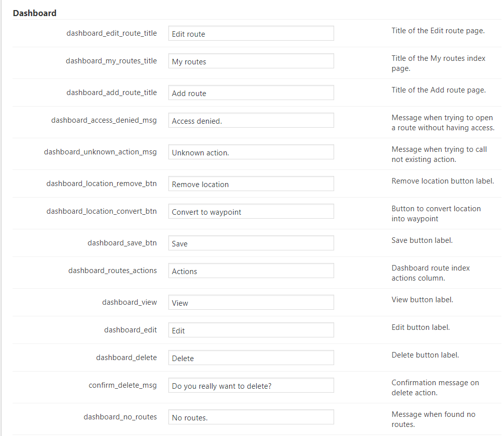The width and height of the screenshot is (504, 436).
Task: Click the dashboard_no_routes label
Action: coord(120,416)
